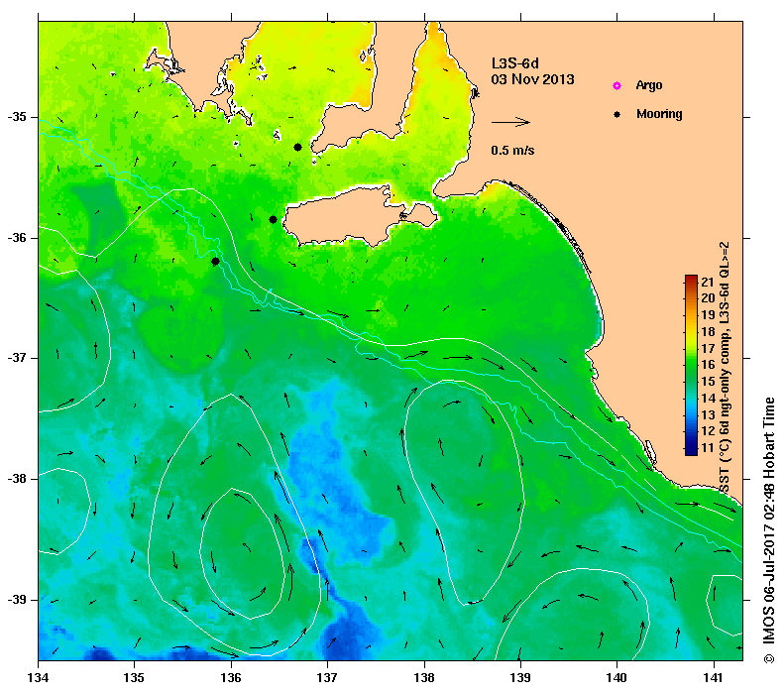Click the colorbar value 15
Viewport: 784px width, 694px height.
708,382
